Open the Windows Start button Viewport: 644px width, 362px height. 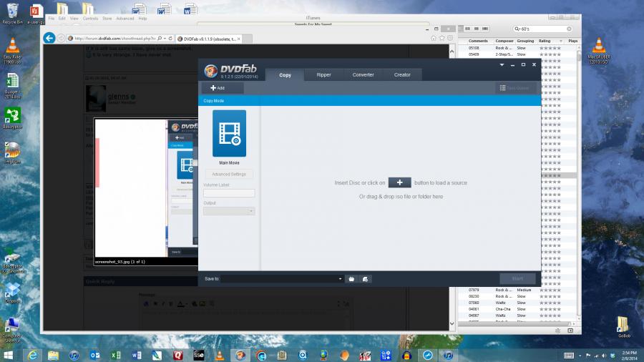(8, 355)
